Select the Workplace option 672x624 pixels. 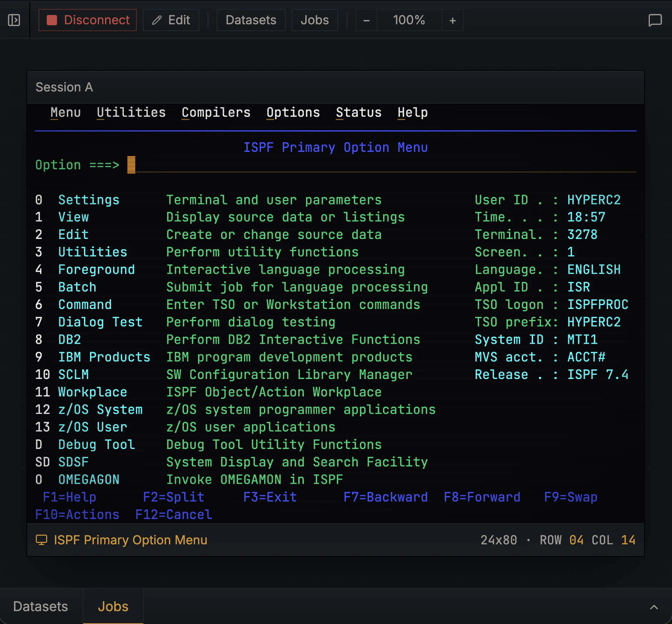click(93, 392)
